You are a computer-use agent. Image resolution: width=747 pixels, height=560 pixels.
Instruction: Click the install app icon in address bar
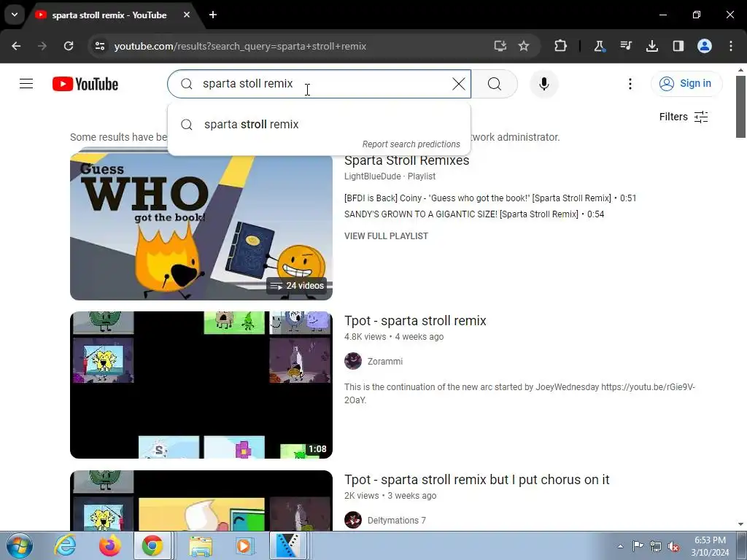(x=500, y=46)
